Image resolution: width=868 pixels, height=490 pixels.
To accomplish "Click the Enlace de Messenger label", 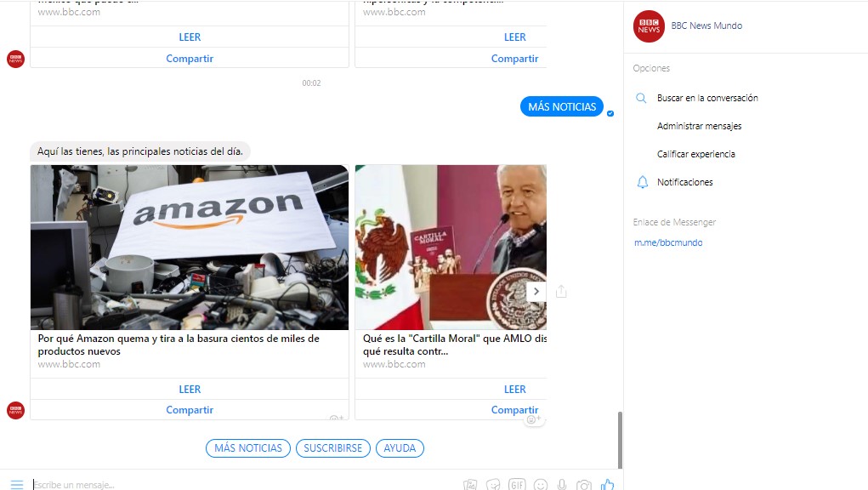I will click(674, 222).
